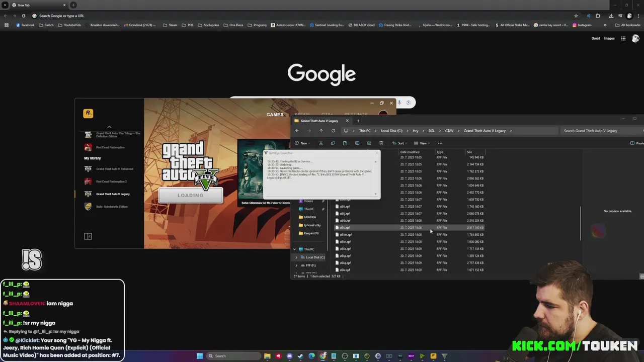Click the Rename icon in Explorer toolbar

357,143
